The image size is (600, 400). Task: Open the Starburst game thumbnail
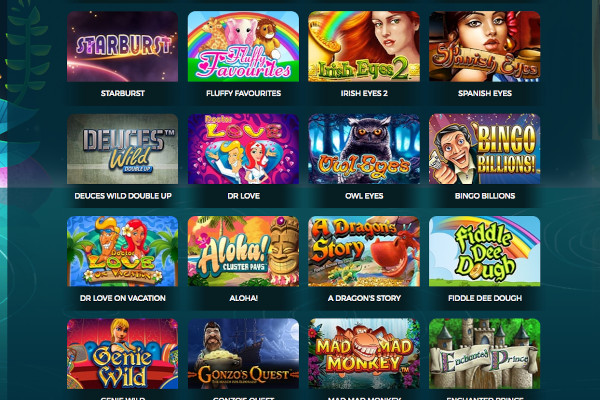122,46
